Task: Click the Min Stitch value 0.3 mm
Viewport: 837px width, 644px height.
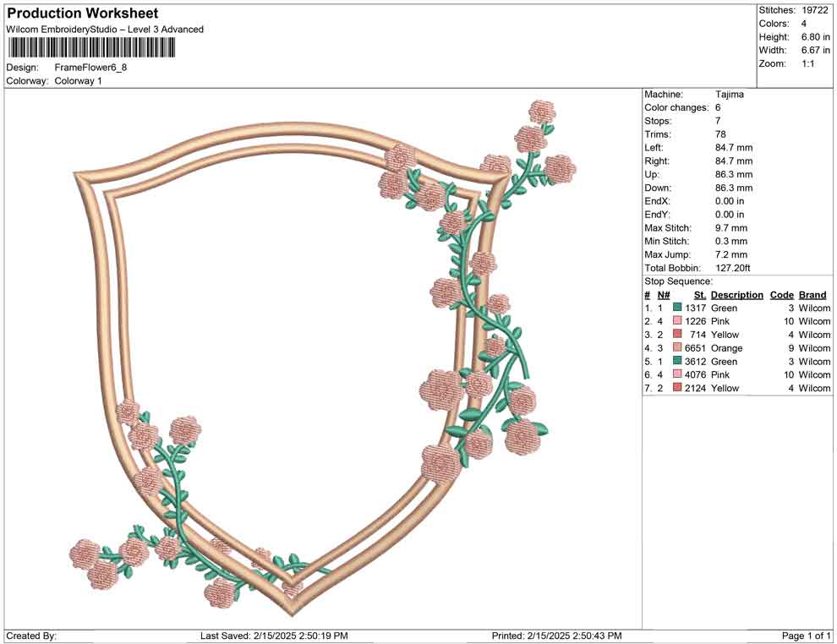Action: [731, 241]
